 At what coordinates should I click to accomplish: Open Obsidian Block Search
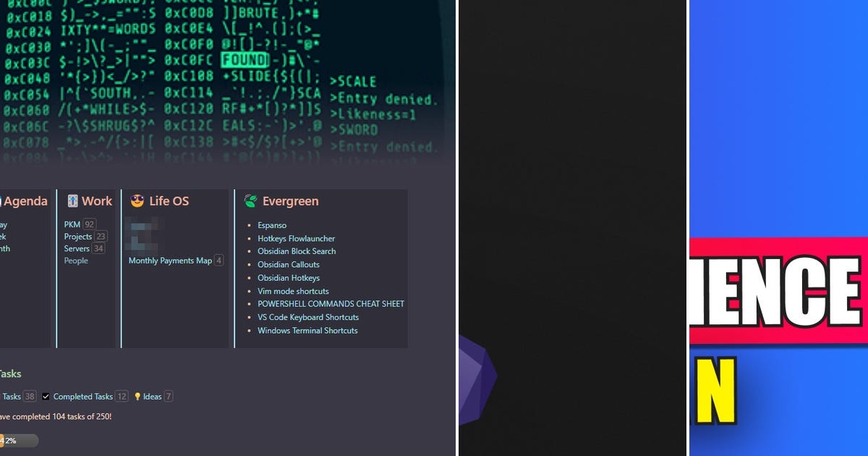point(296,251)
